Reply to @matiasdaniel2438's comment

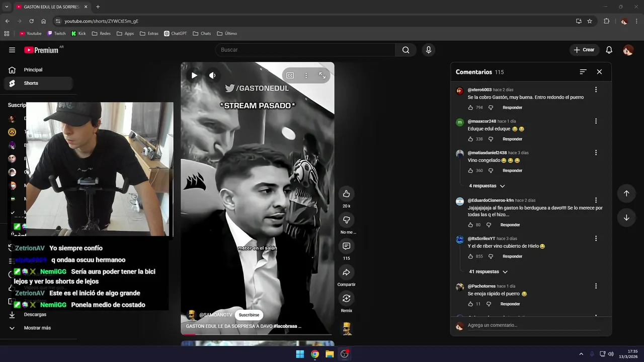[x=512, y=170]
